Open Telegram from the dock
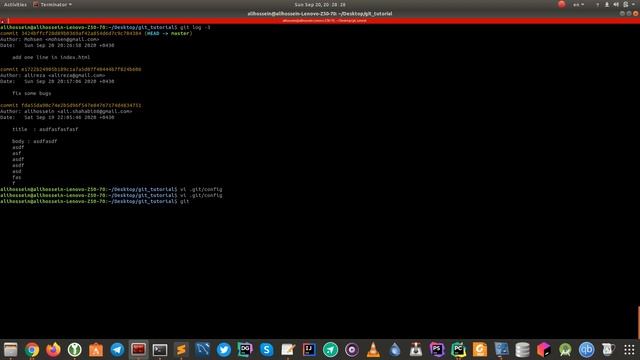 tap(117, 350)
